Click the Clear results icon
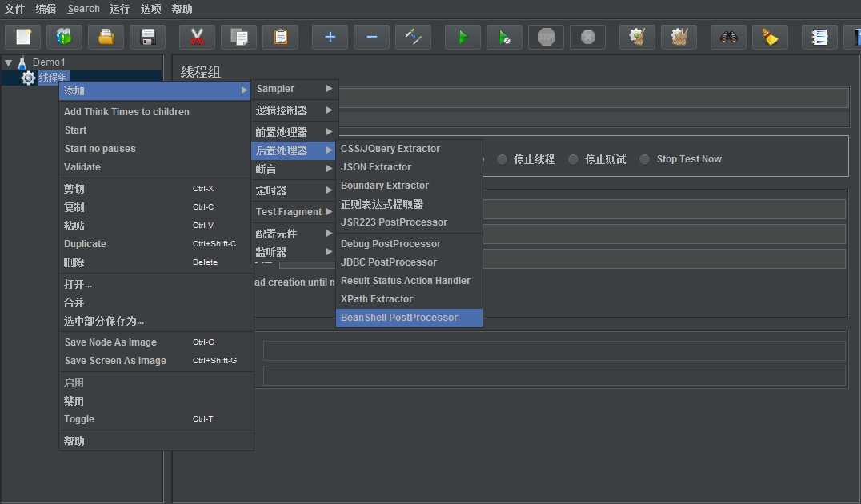 pyautogui.click(x=638, y=37)
